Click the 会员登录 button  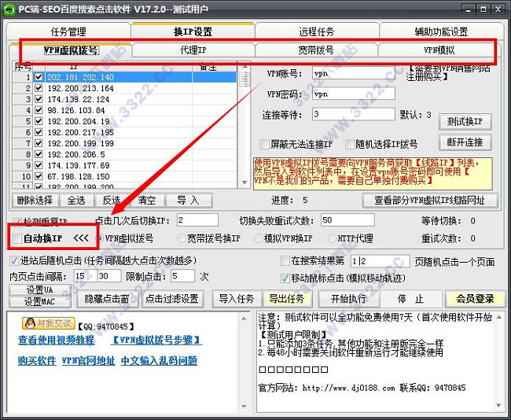pyautogui.click(x=475, y=299)
